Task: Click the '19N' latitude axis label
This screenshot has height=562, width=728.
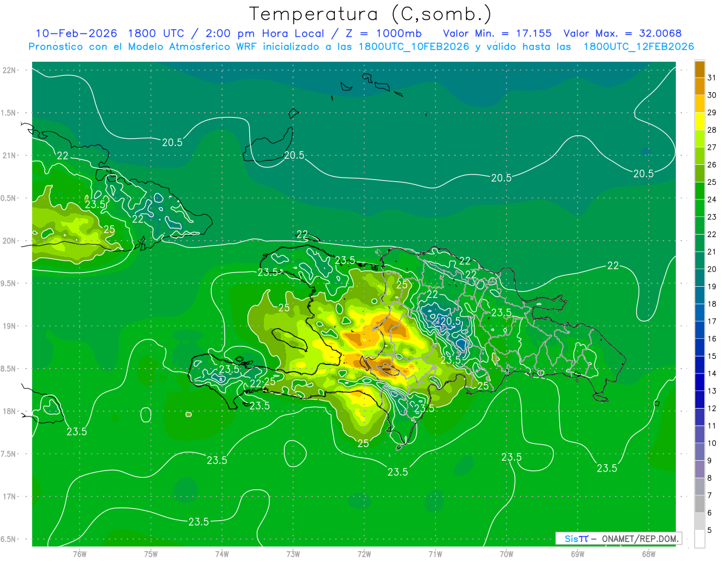Action: [10, 326]
